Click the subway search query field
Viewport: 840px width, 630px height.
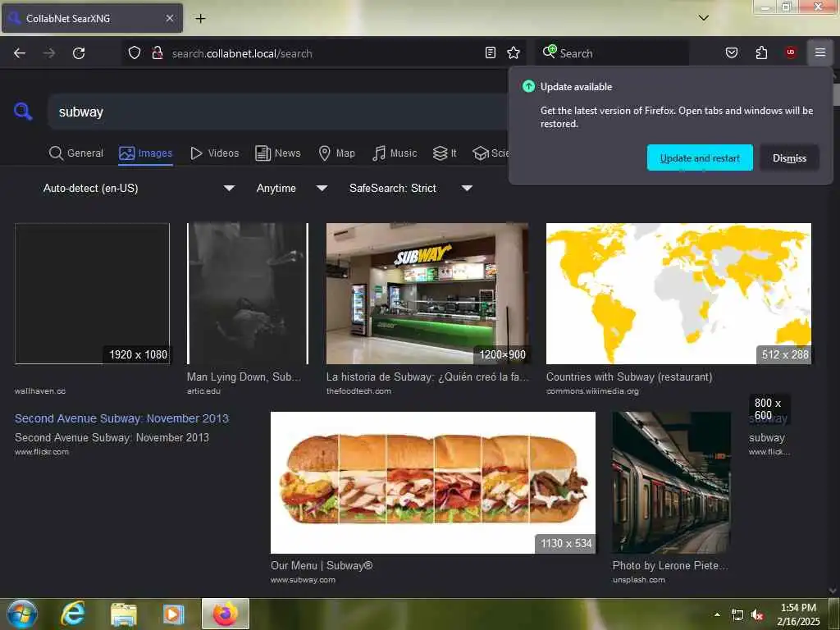pos(279,112)
